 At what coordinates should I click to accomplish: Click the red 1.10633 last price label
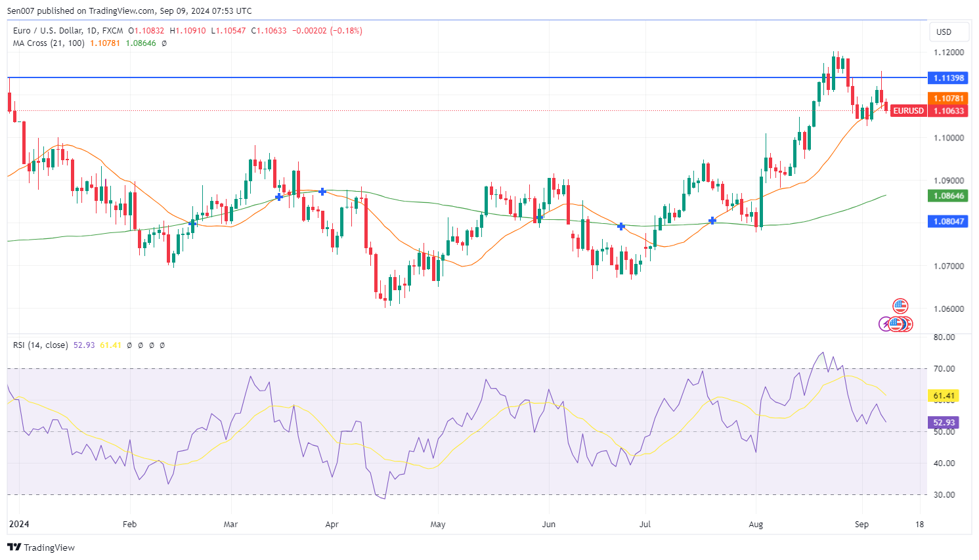pyautogui.click(x=949, y=111)
